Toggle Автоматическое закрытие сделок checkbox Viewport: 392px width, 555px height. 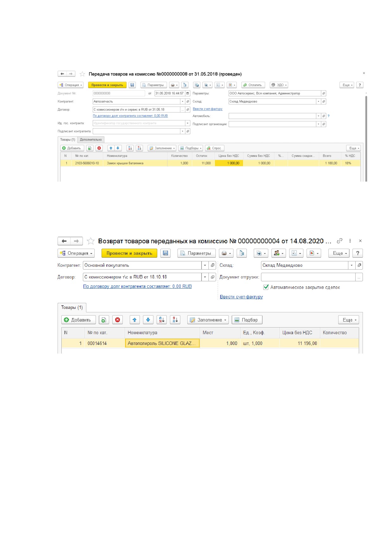pos(266,287)
